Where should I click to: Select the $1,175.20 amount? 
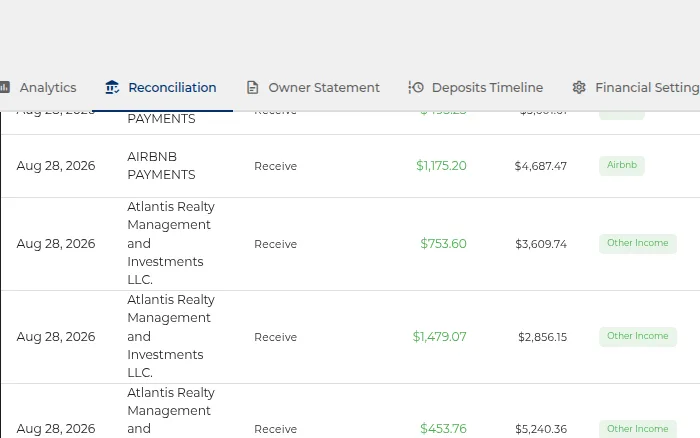(441, 166)
